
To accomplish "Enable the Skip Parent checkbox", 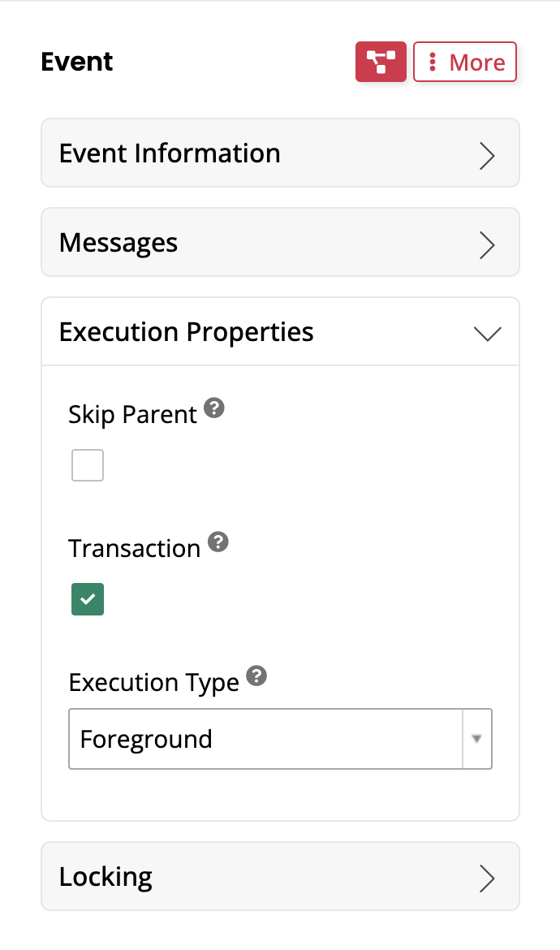I will tap(87, 464).
